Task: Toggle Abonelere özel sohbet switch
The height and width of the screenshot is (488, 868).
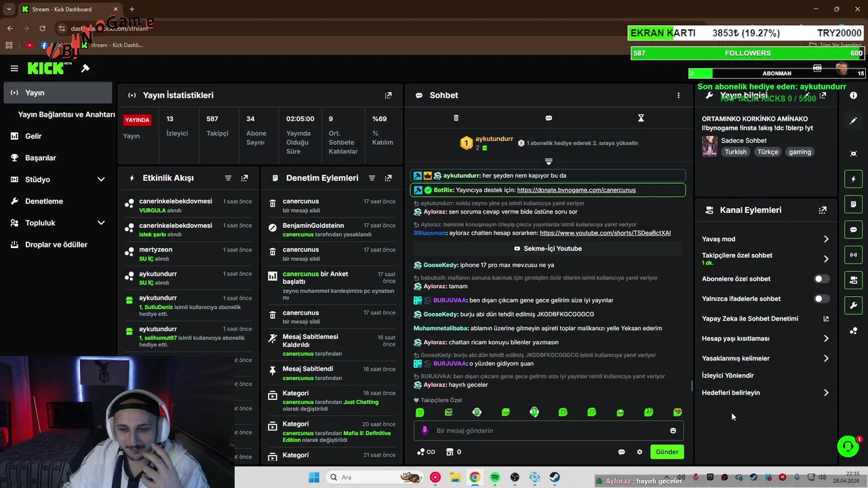Action: tap(821, 279)
